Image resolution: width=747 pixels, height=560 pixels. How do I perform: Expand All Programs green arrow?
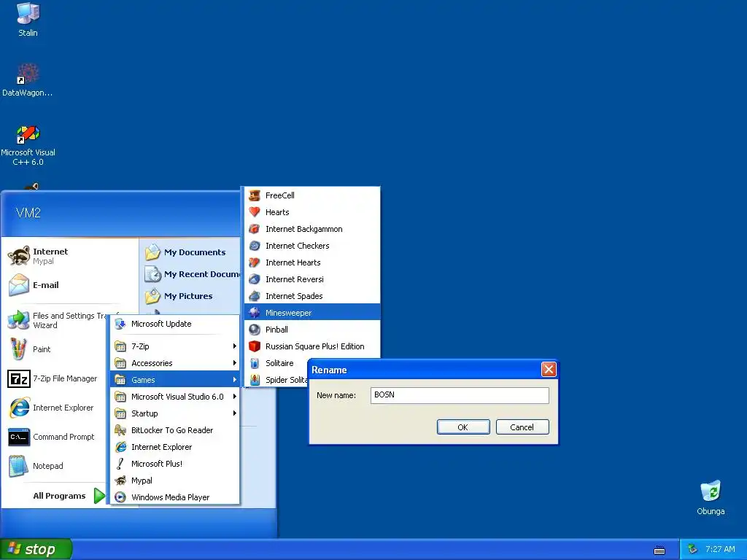pos(99,496)
